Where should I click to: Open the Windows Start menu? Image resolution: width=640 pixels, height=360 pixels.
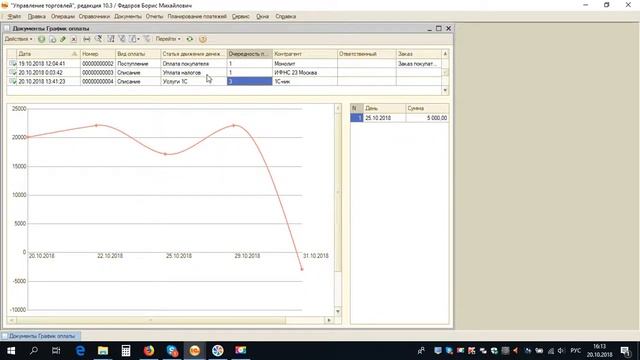coord(11,351)
